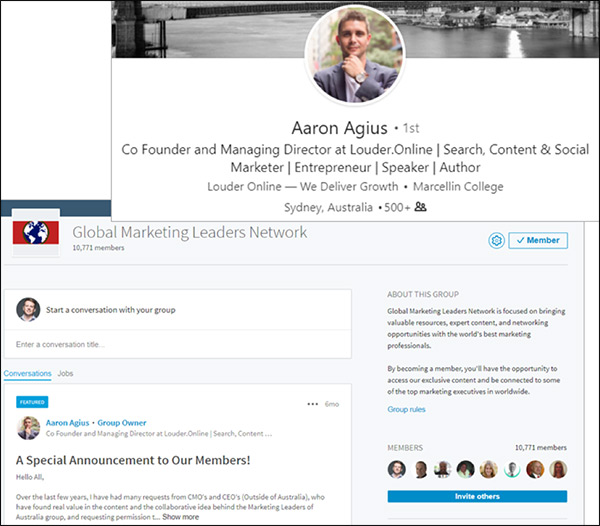Click the Invite others button
The image size is (600, 526).
pyautogui.click(x=477, y=496)
